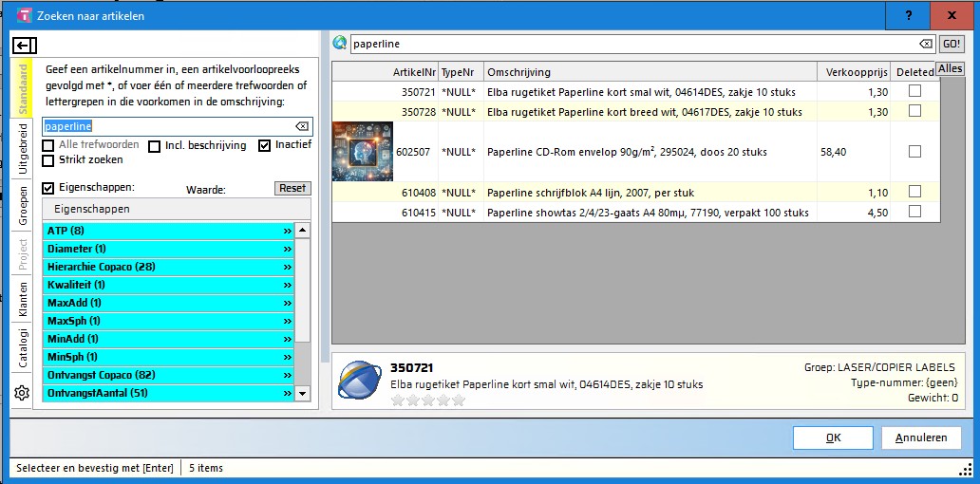Sort by the TypeNr column header

pos(462,72)
